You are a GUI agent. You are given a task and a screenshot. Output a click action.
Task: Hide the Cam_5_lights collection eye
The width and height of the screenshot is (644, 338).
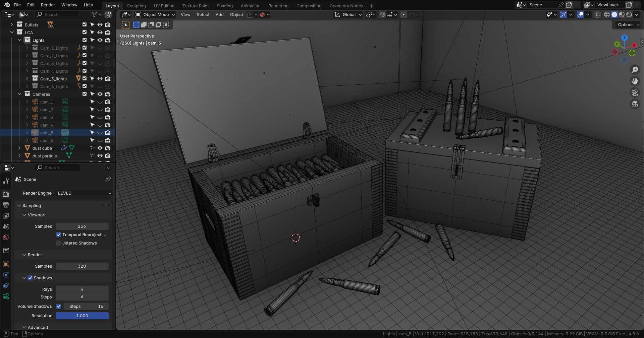[x=100, y=79]
